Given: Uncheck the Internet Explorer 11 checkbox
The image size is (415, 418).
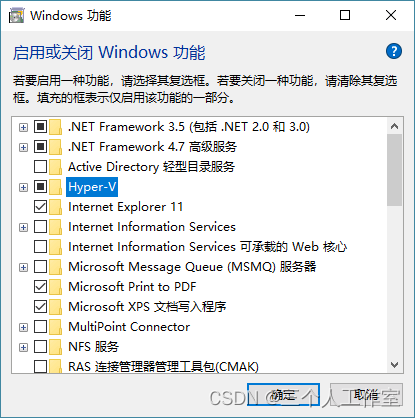Looking at the screenshot, I should 40,207.
